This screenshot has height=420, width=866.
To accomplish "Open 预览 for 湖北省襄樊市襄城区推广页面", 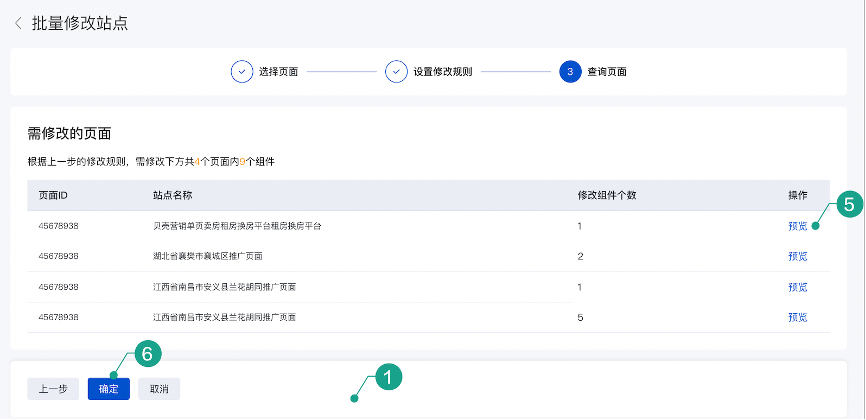I will (797, 256).
